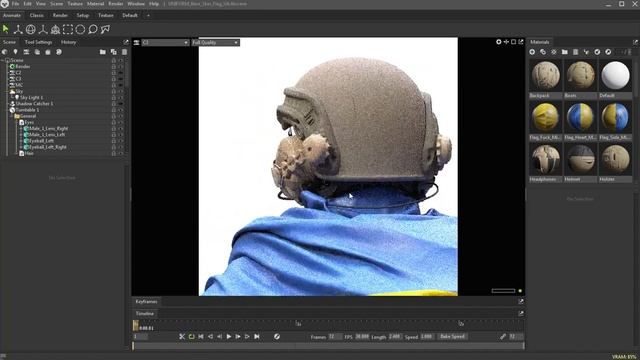
Task: Toggle lock on Sky Light 1 row
Action: pyautogui.click(x=114, y=98)
